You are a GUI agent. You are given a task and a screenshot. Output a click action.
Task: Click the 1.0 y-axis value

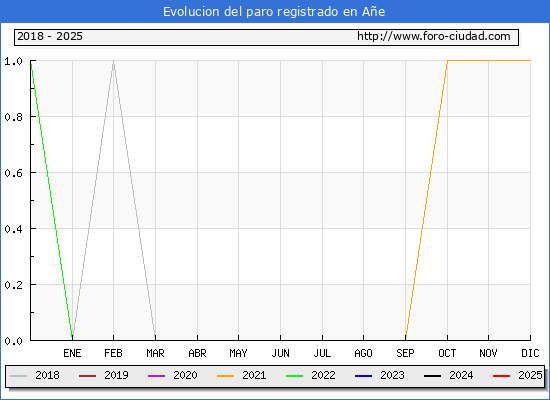[x=13, y=61]
